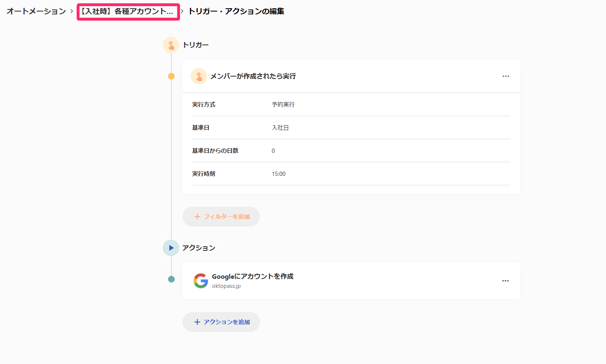Click the teal action timeline dot
The image size is (606, 364).
pos(171,279)
